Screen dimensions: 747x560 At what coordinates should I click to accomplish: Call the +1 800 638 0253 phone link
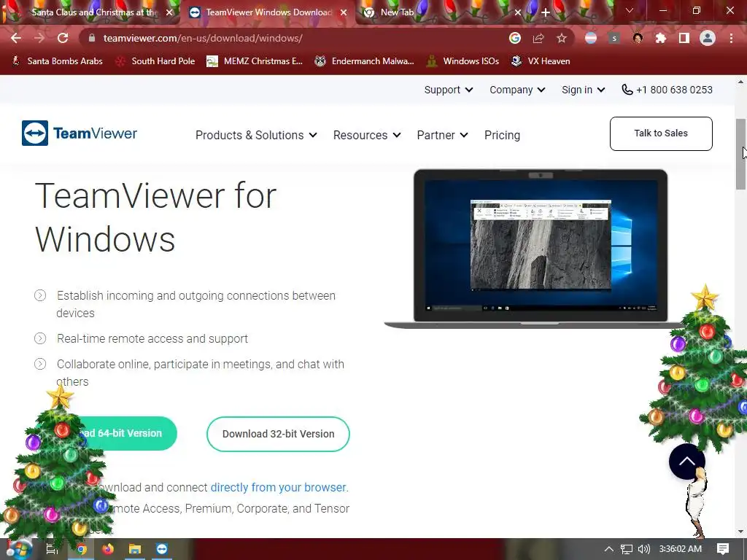(667, 90)
